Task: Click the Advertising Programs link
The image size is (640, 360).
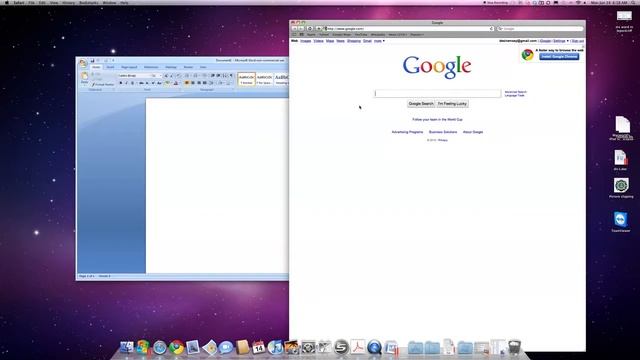Action: tap(407, 132)
